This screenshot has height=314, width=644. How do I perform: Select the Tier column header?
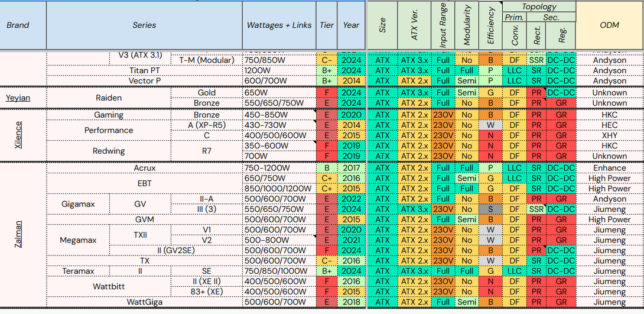click(x=326, y=25)
